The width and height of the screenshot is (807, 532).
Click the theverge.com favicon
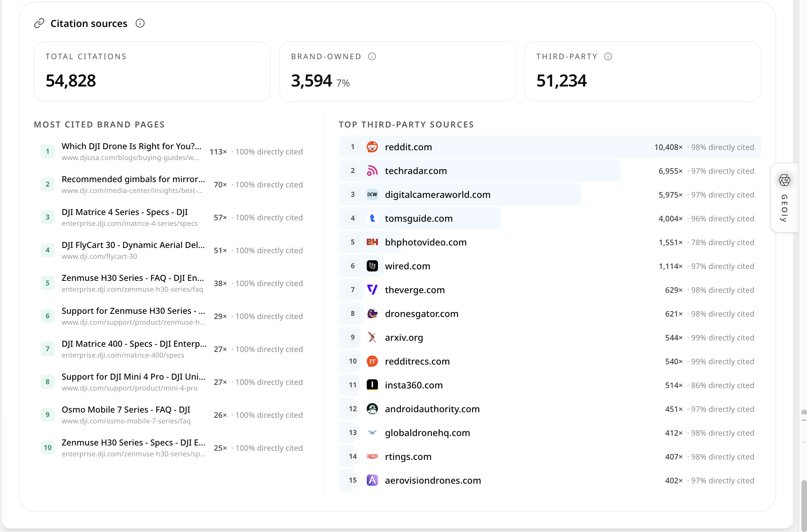[x=372, y=290]
